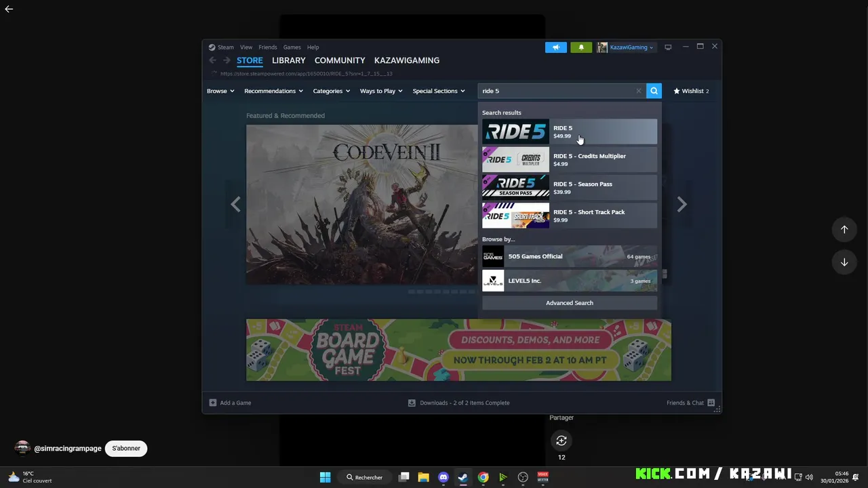Clear the search field with the X
The width and height of the screenshot is (868, 488).
pos(638,91)
